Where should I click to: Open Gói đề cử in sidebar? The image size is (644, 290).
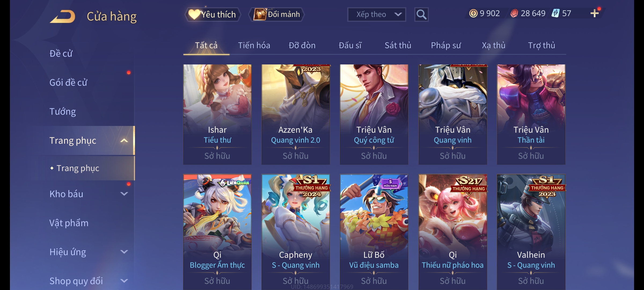coord(68,82)
